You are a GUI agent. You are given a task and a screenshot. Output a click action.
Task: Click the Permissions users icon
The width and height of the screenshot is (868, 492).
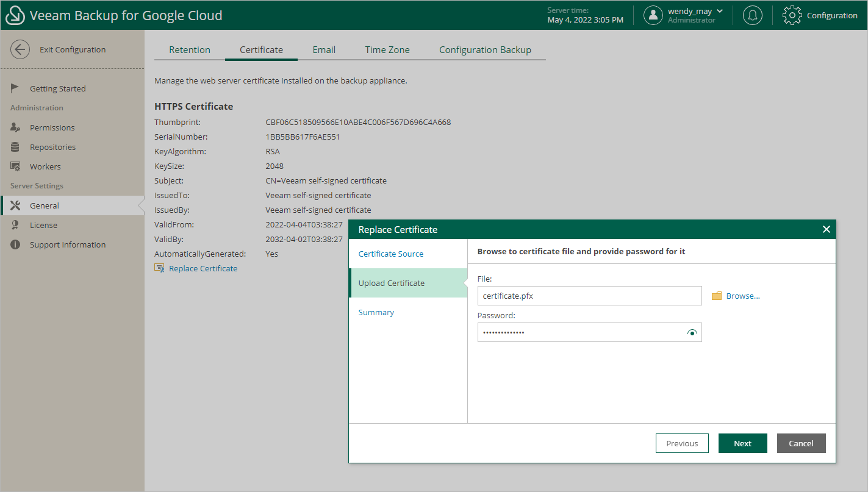pos(16,127)
